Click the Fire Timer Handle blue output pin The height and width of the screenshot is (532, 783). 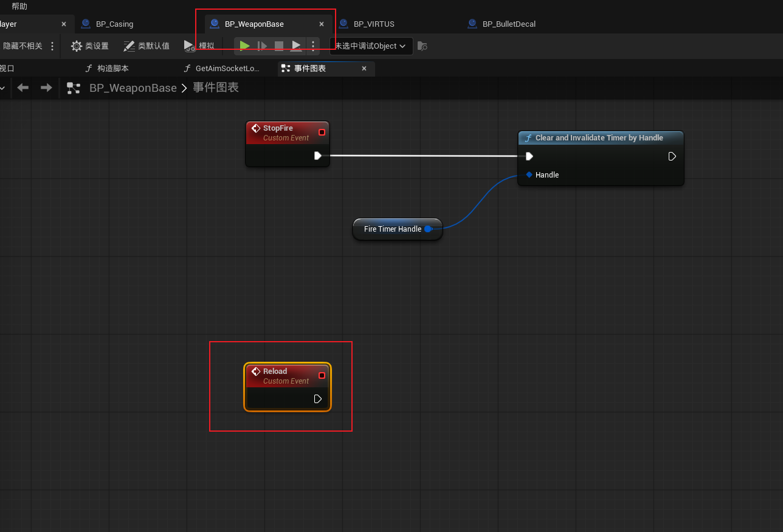428,229
